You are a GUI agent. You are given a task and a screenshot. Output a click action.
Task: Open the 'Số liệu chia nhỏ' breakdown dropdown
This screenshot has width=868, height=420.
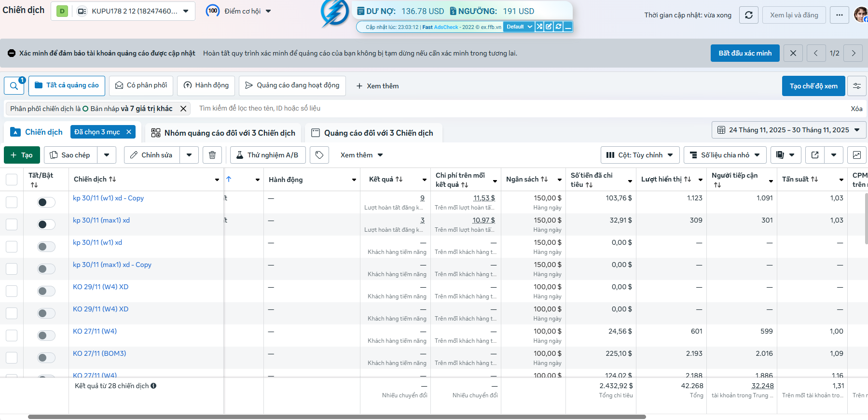(x=725, y=155)
